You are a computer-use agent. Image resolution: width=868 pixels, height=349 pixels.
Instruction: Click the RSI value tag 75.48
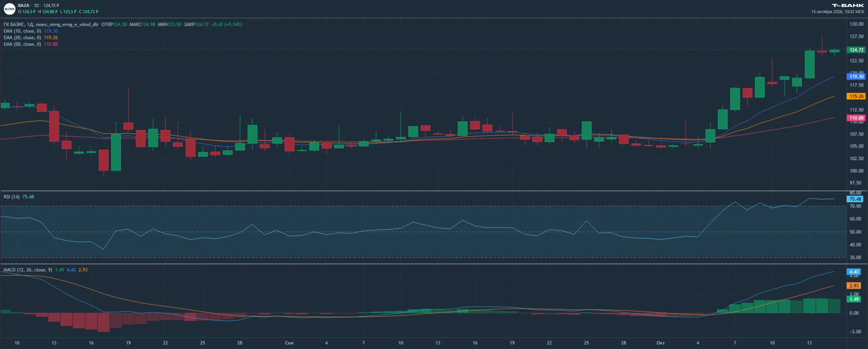point(855,199)
